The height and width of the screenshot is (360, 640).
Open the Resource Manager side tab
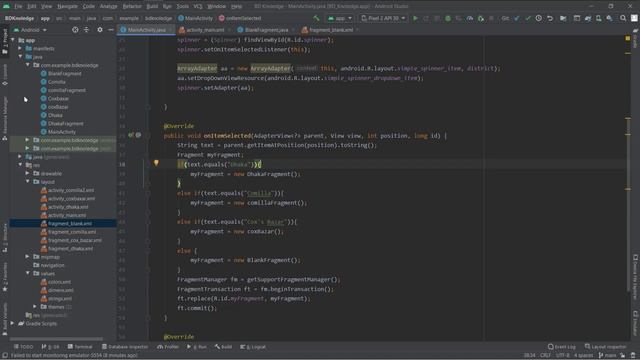coord(5,118)
